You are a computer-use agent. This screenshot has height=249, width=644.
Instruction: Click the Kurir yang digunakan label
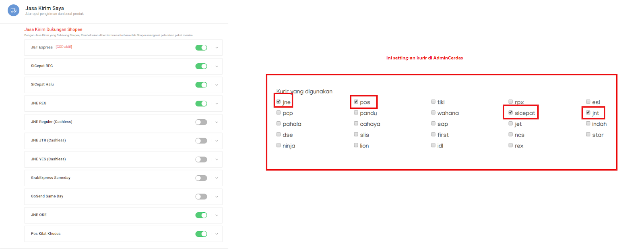304,91
